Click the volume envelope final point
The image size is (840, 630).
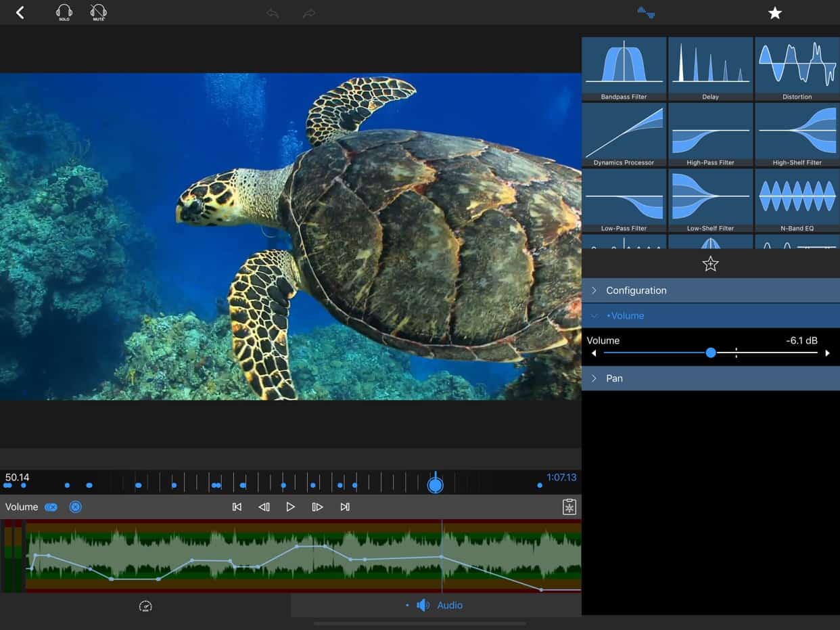541,590
